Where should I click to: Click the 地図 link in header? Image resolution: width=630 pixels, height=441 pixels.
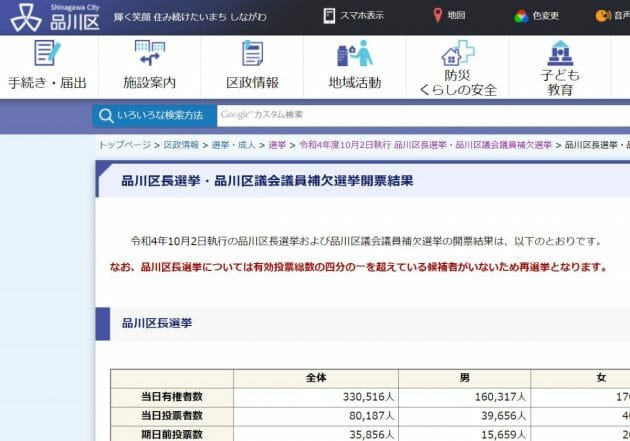coord(456,16)
